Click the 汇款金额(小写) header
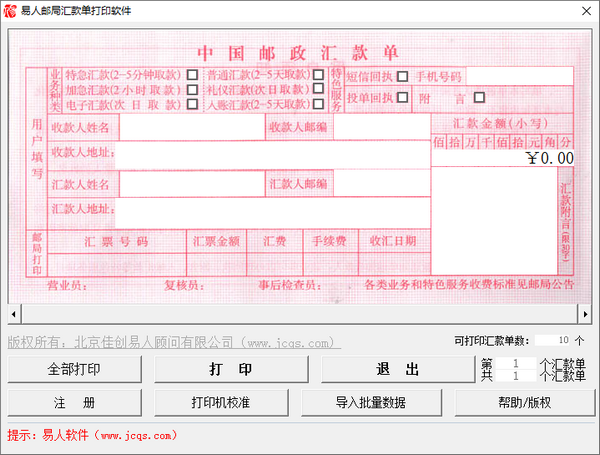 tap(501, 123)
